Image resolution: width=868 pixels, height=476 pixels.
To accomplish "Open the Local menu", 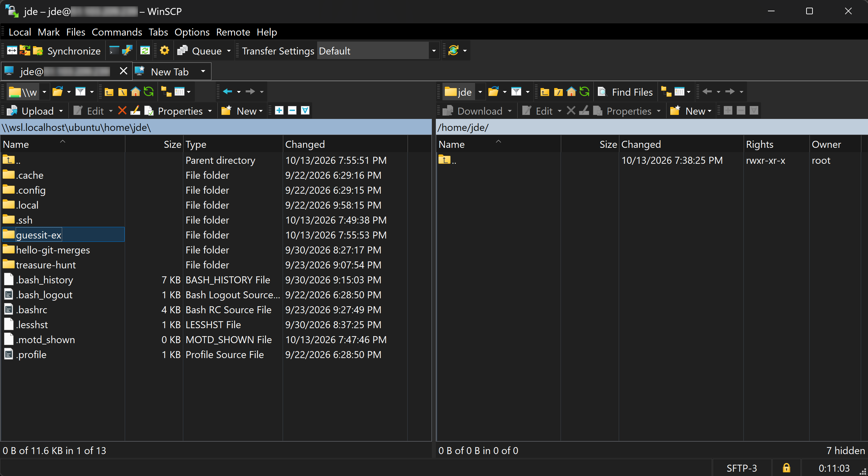I will [x=20, y=32].
